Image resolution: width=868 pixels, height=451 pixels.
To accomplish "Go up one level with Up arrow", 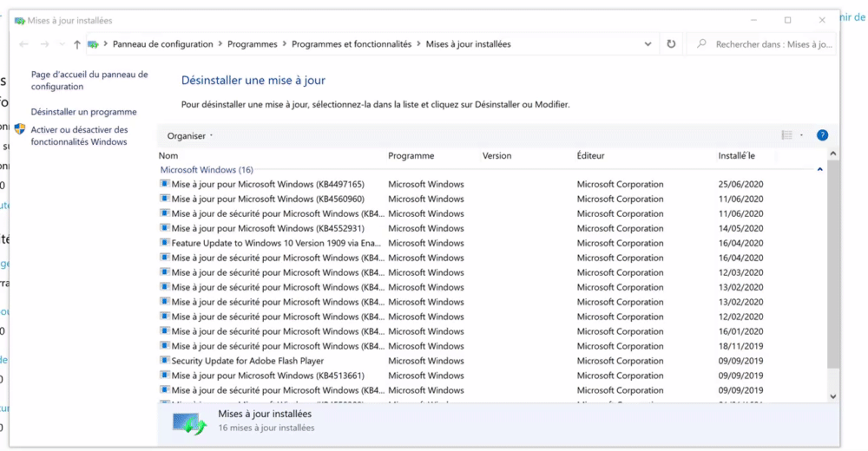I will point(77,44).
